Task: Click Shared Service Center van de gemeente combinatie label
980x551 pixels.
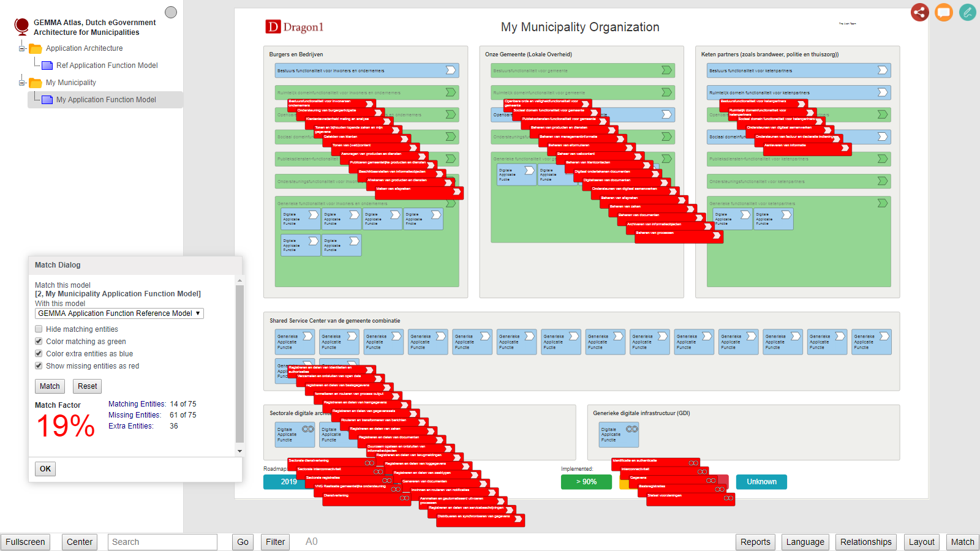Action: (335, 321)
